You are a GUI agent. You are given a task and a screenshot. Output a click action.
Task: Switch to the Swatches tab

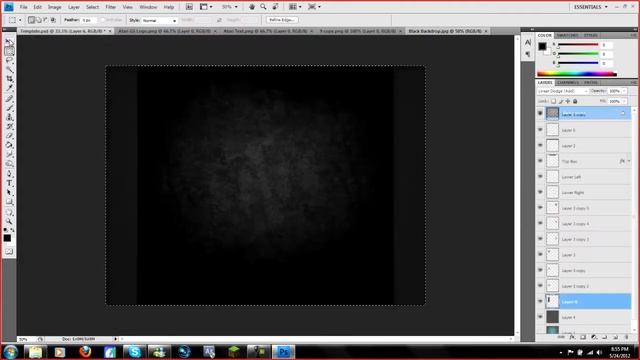coord(567,36)
